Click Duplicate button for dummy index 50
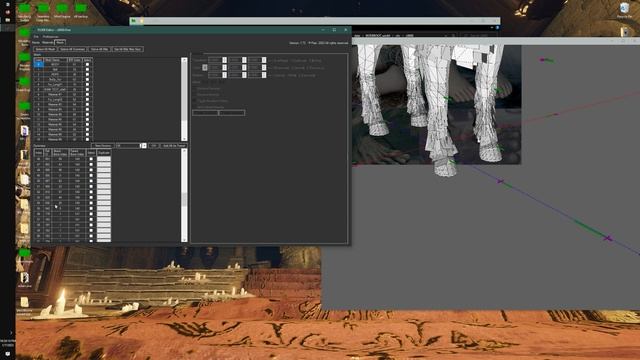This screenshot has width=640, height=360. (104, 181)
